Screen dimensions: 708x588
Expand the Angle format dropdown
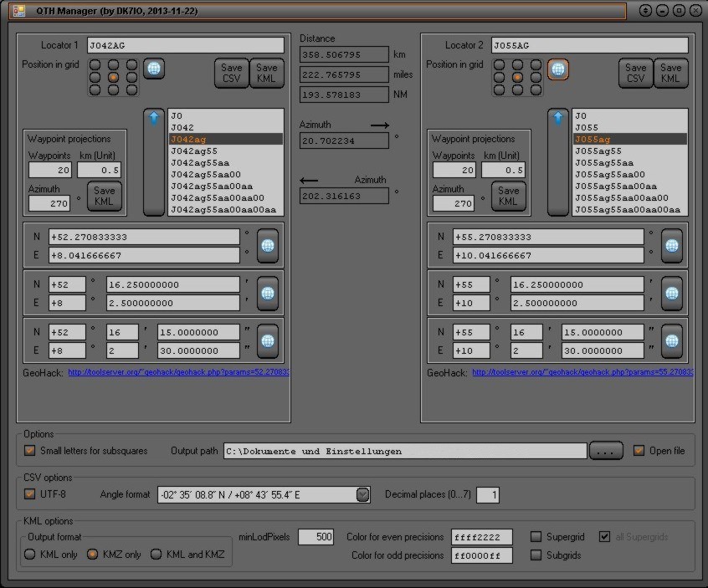362,494
